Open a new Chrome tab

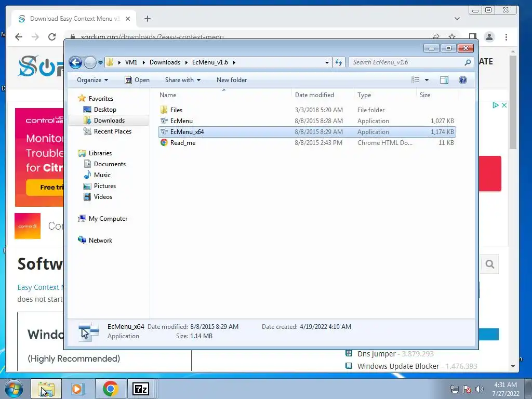(x=147, y=19)
